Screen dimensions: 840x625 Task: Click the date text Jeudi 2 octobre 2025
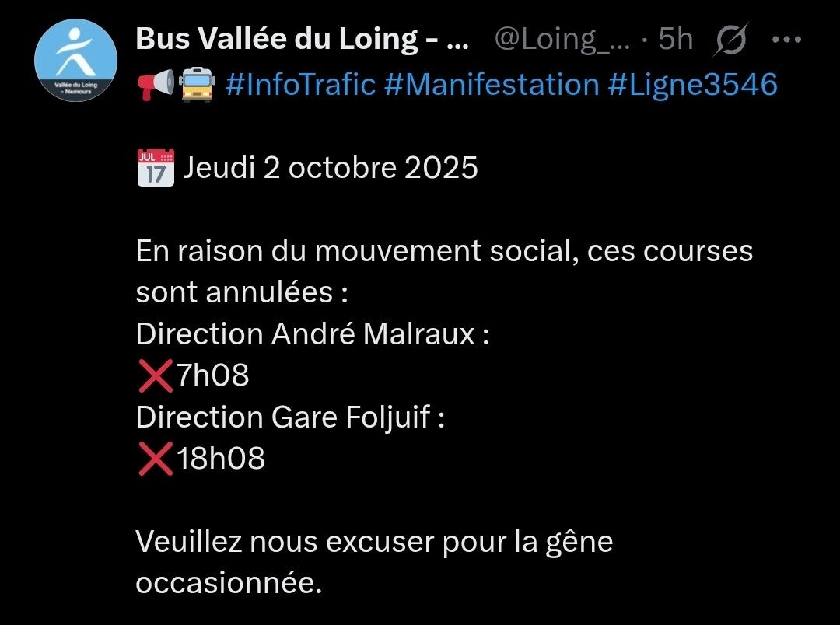[x=330, y=168]
